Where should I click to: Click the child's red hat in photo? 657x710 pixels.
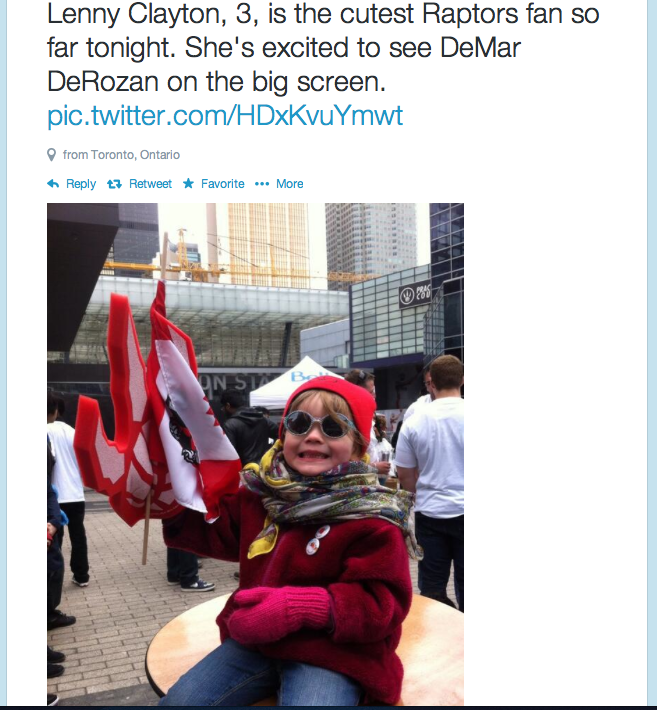333,403
